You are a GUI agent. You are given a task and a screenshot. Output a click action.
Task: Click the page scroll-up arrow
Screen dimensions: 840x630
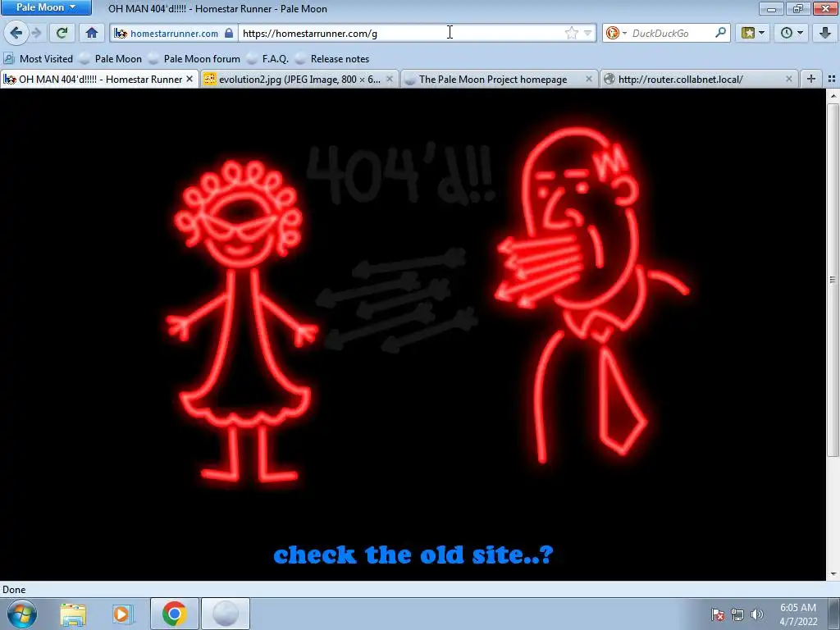coord(833,96)
